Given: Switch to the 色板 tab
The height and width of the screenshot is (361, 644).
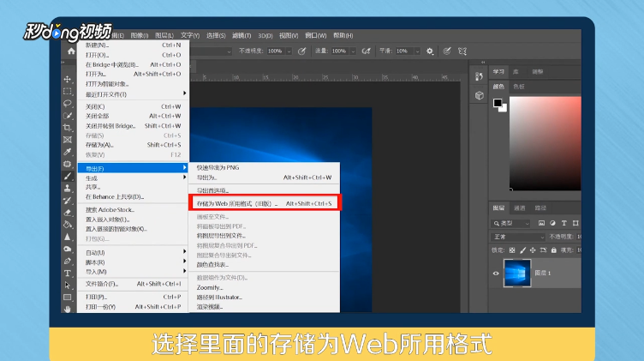Looking at the screenshot, I should (x=519, y=87).
